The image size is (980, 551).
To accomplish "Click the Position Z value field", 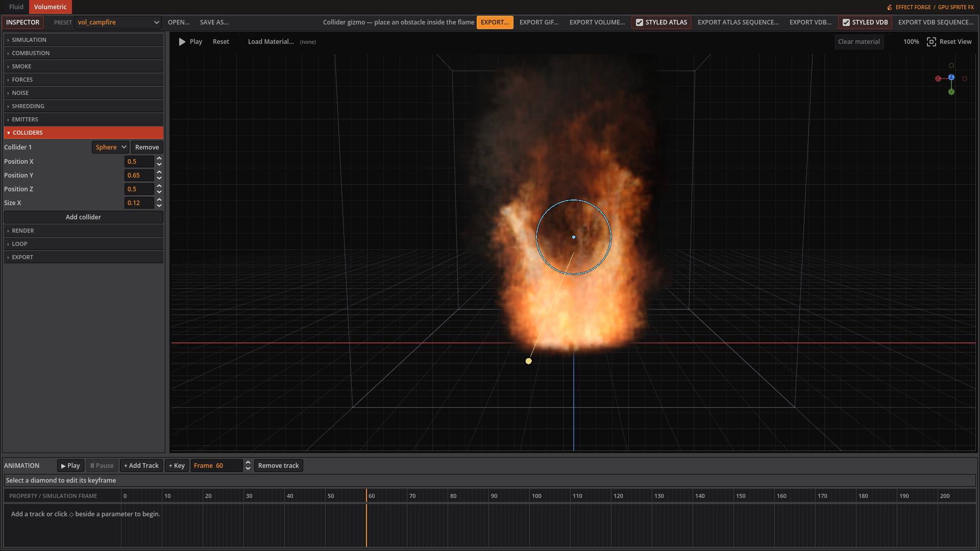I will tap(139, 189).
